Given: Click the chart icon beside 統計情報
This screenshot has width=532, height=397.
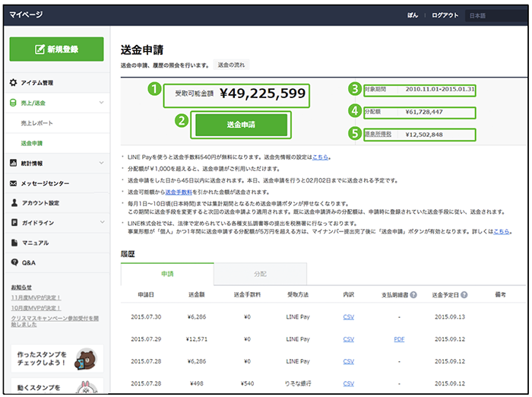Looking at the screenshot, I should tap(13, 163).
